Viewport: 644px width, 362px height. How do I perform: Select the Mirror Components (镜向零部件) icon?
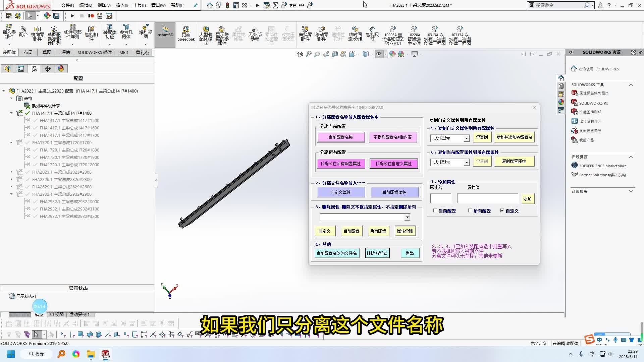38,34
